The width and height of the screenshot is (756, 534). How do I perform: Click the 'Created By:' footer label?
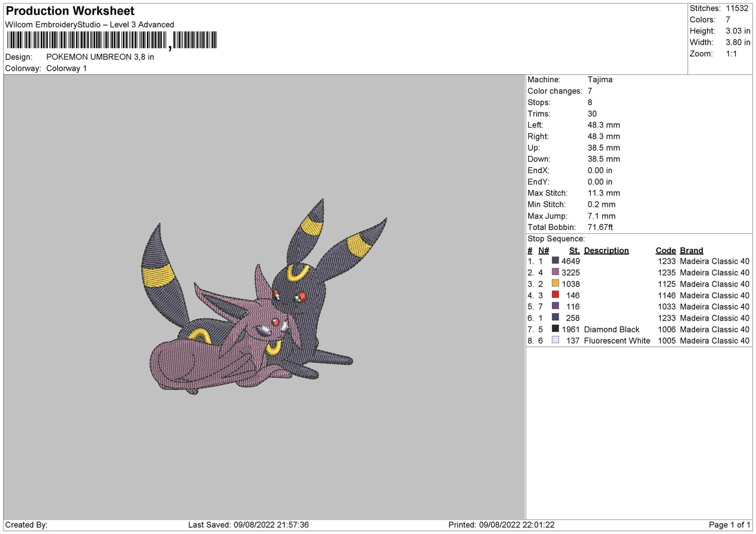click(x=26, y=525)
